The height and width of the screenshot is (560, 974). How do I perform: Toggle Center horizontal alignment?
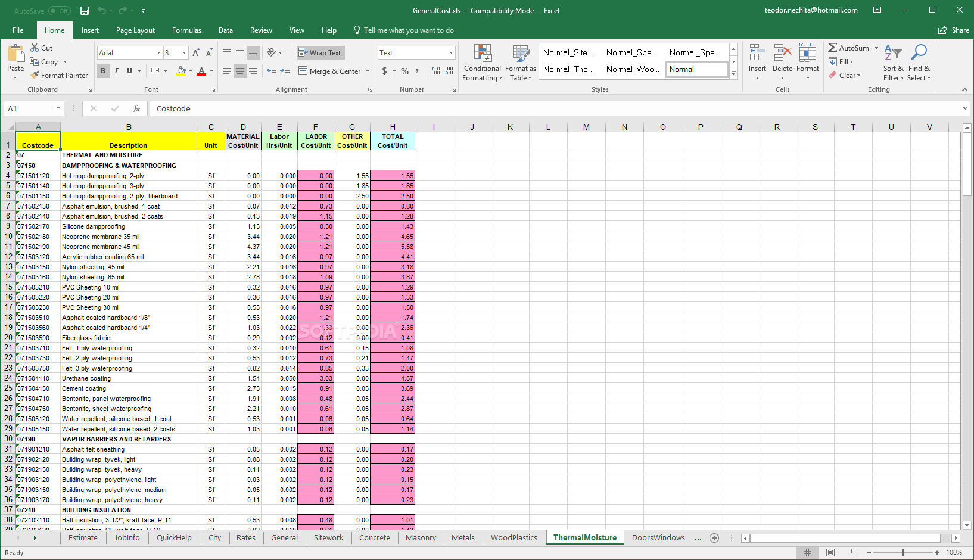tap(239, 71)
